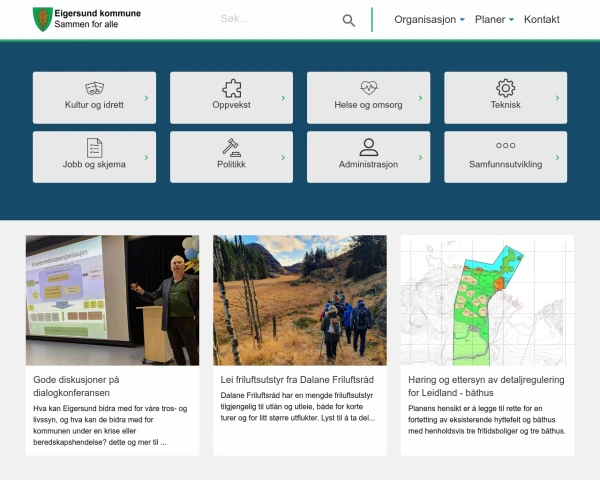This screenshot has height=480, width=600.
Task: Click the zoning map thumbnail image
Action: [x=487, y=300]
